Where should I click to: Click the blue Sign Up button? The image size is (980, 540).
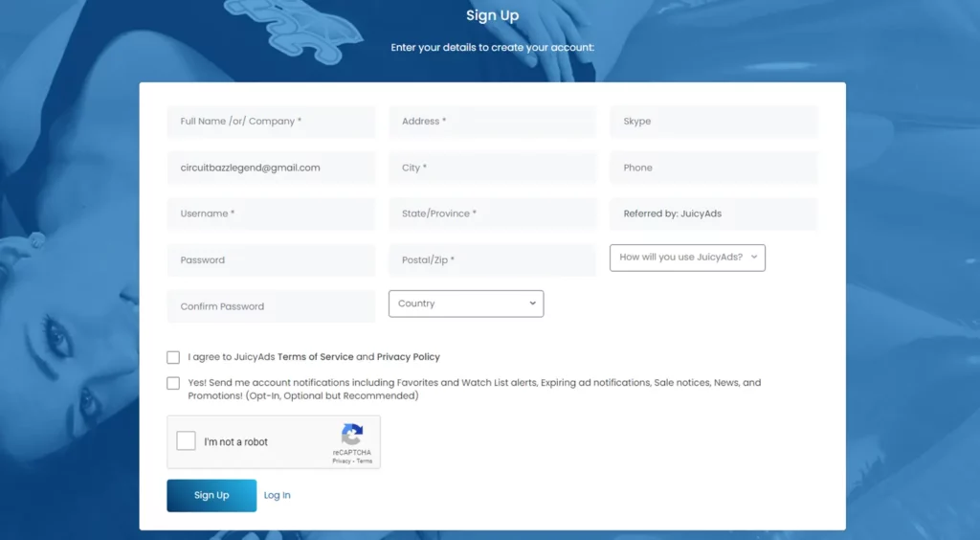point(212,496)
